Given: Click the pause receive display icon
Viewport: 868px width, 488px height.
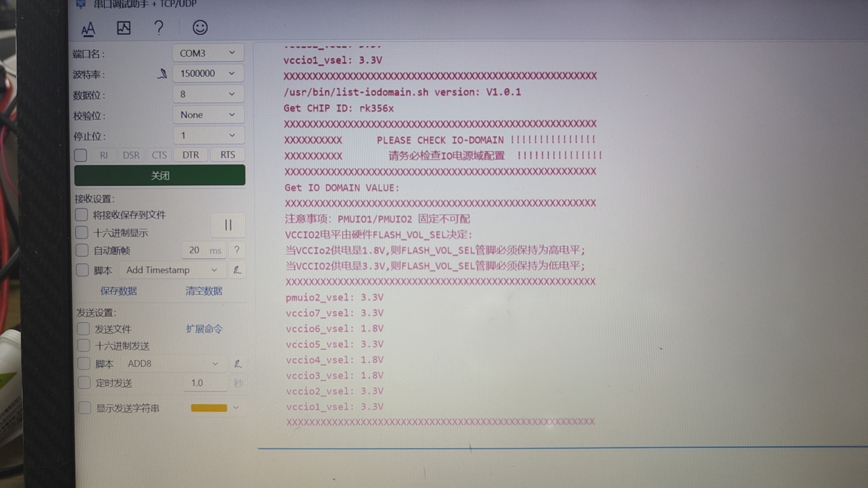Looking at the screenshot, I should coord(228,225).
